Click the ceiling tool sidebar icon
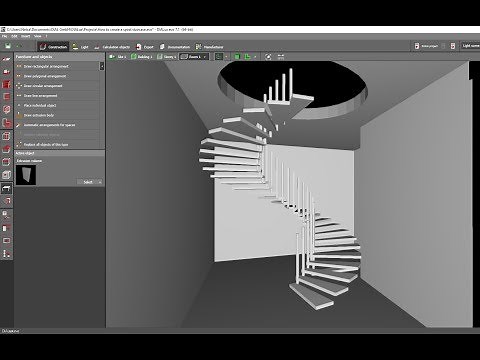This screenshot has width=480, height=360. pyautogui.click(x=6, y=149)
